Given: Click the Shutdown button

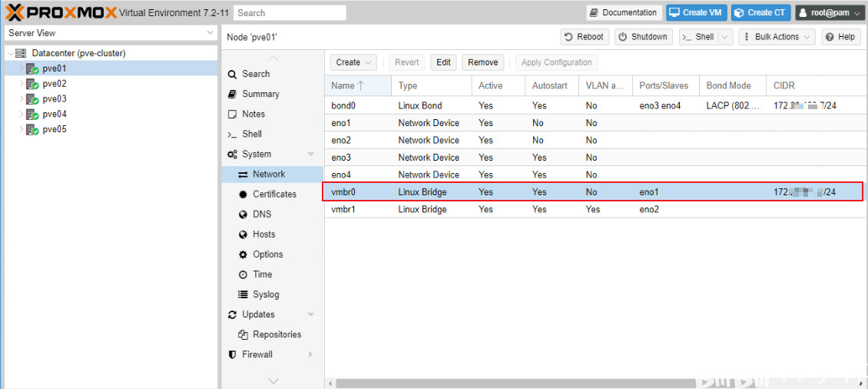Looking at the screenshot, I should pos(644,37).
